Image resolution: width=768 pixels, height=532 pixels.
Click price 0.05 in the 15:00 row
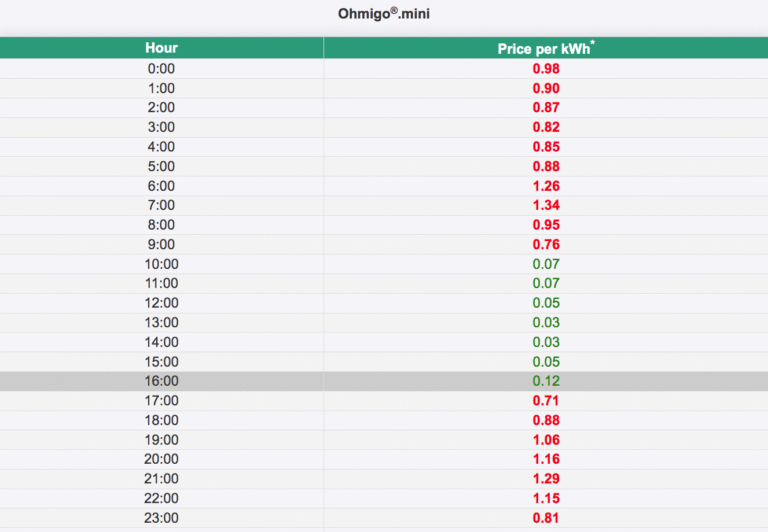[x=546, y=362]
